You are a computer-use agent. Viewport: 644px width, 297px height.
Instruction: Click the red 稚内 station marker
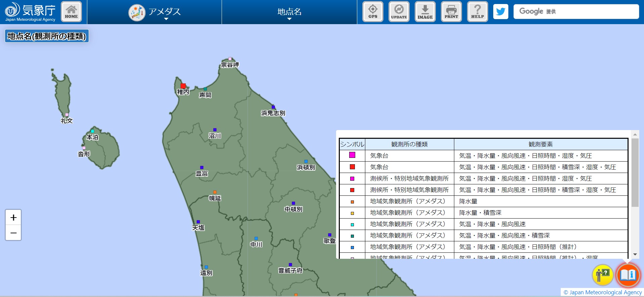(183, 86)
